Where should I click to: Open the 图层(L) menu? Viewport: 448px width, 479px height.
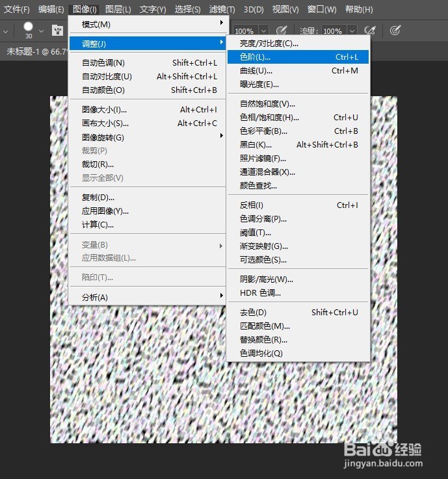click(118, 10)
